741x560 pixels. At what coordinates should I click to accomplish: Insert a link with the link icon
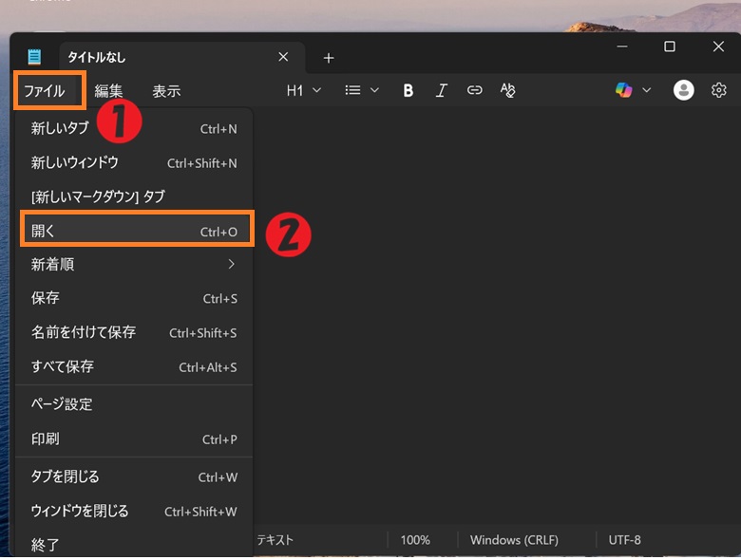tap(474, 90)
